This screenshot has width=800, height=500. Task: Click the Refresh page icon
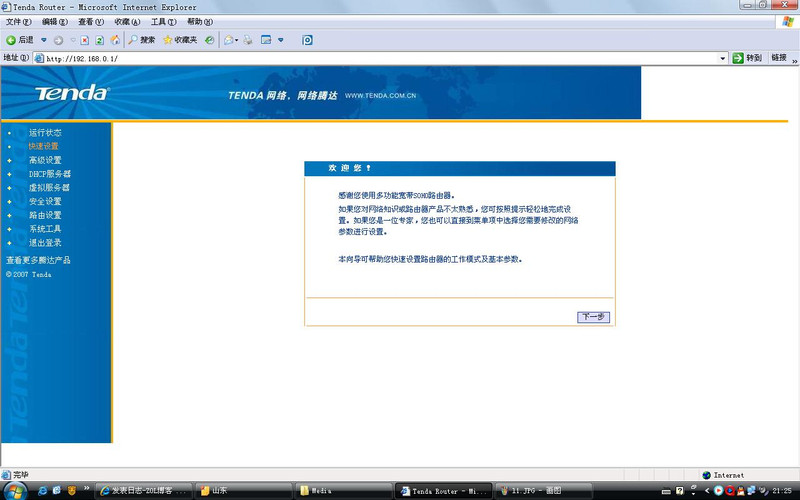click(99, 40)
